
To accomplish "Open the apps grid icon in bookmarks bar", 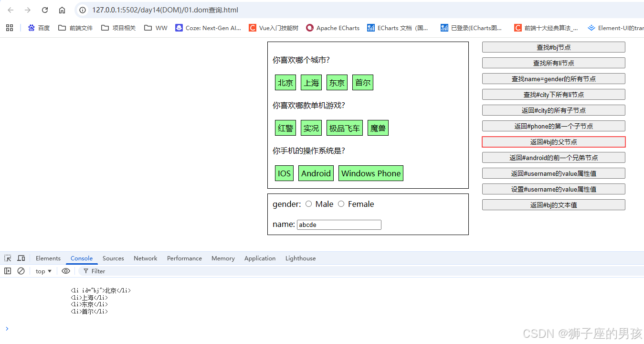I will pos(10,28).
